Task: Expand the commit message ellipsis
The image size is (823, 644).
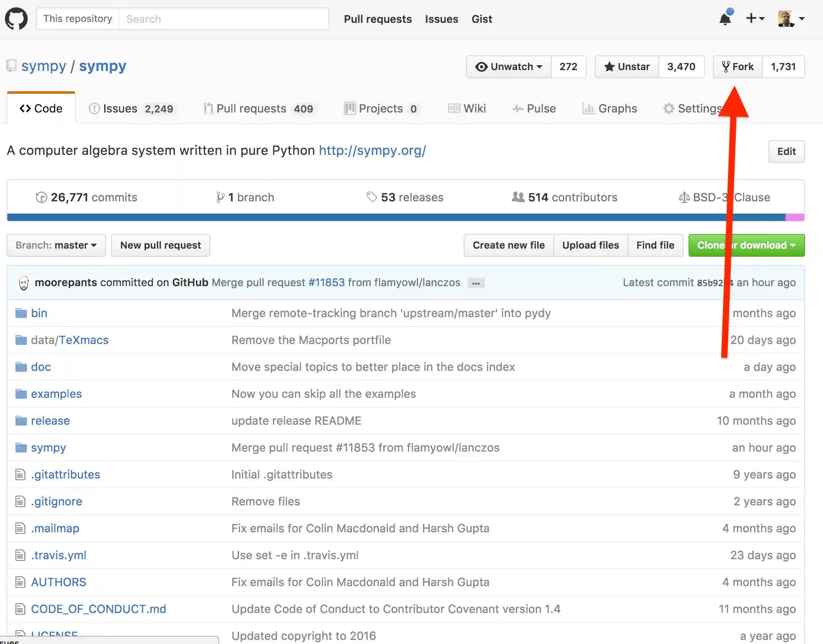Action: [476, 283]
